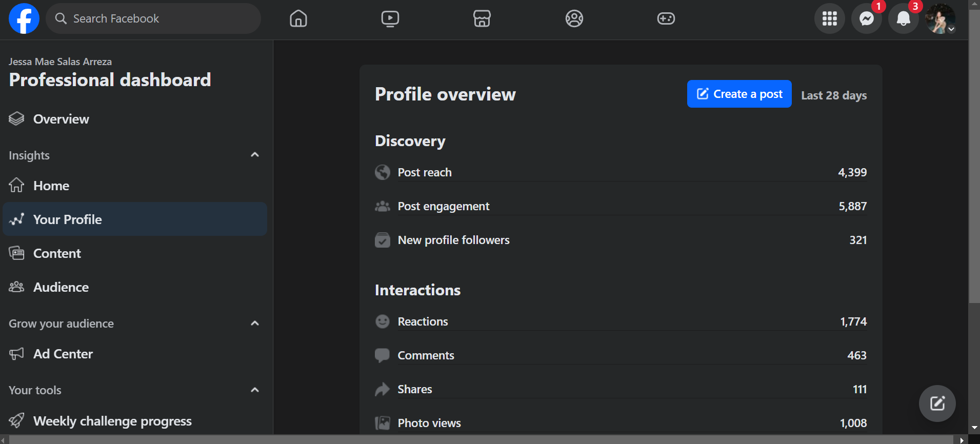980x444 pixels.
Task: Click the Facebook logo icon
Action: coord(24,18)
